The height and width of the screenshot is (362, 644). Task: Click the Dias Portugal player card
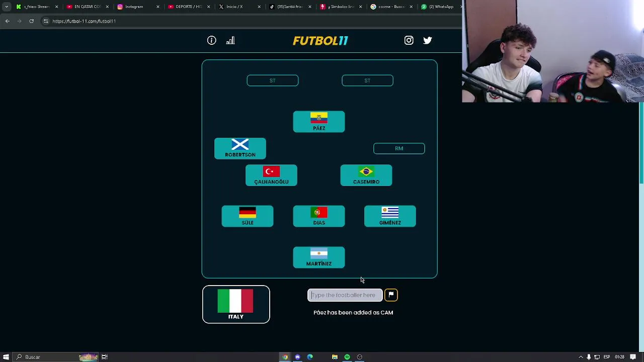[319, 216]
